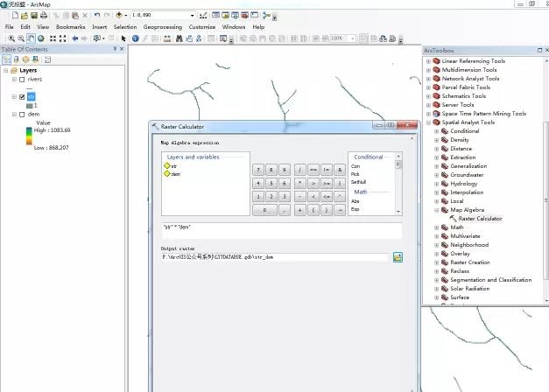
Task: Click the Con function in Conditional list
Action: (355, 166)
